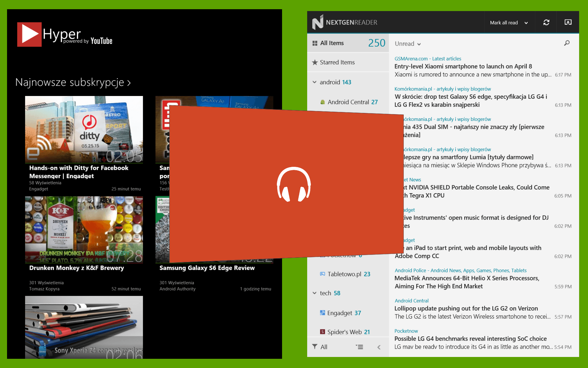Click the filter funnel icon
This screenshot has height=368, width=588.
click(x=315, y=347)
